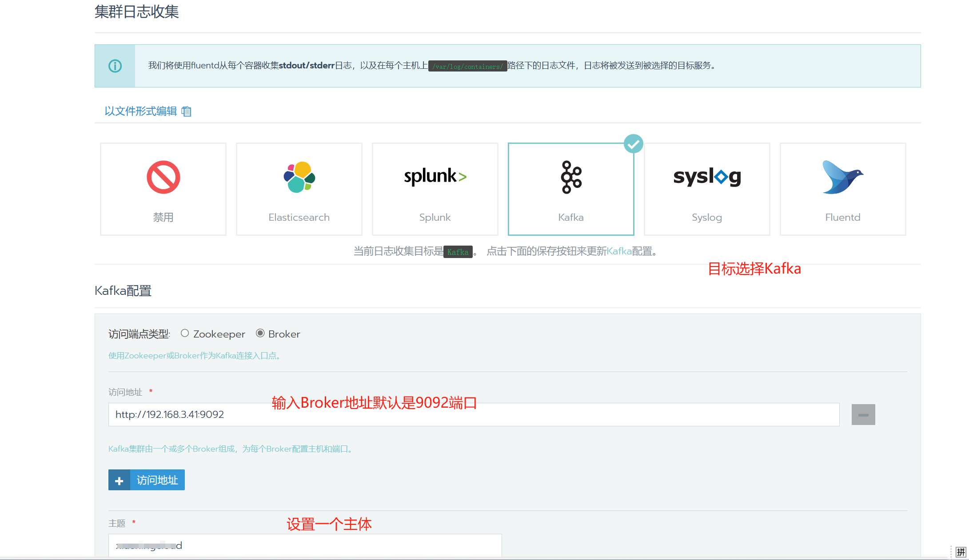Remove the broker address with minus button
969x560 pixels.
[863, 414]
